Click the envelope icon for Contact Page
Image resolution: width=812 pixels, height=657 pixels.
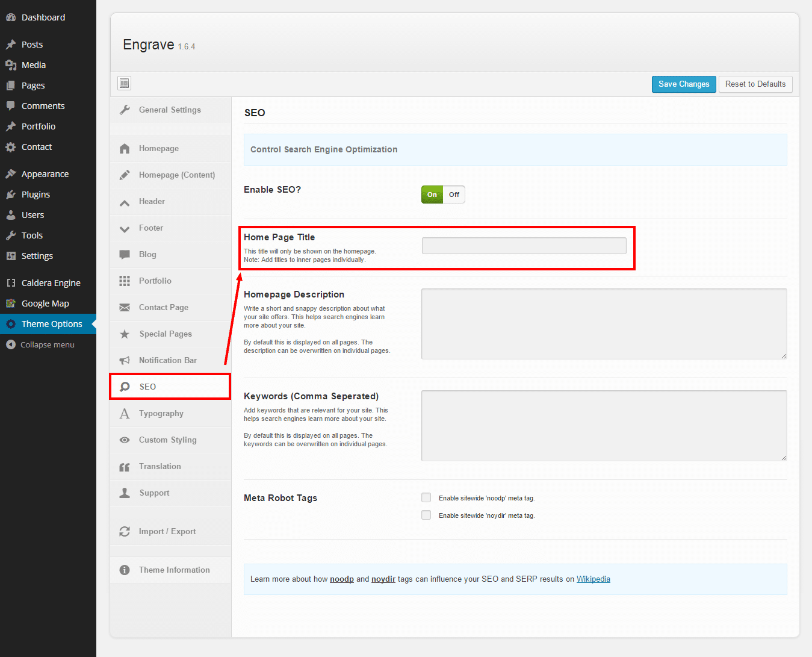coord(125,308)
